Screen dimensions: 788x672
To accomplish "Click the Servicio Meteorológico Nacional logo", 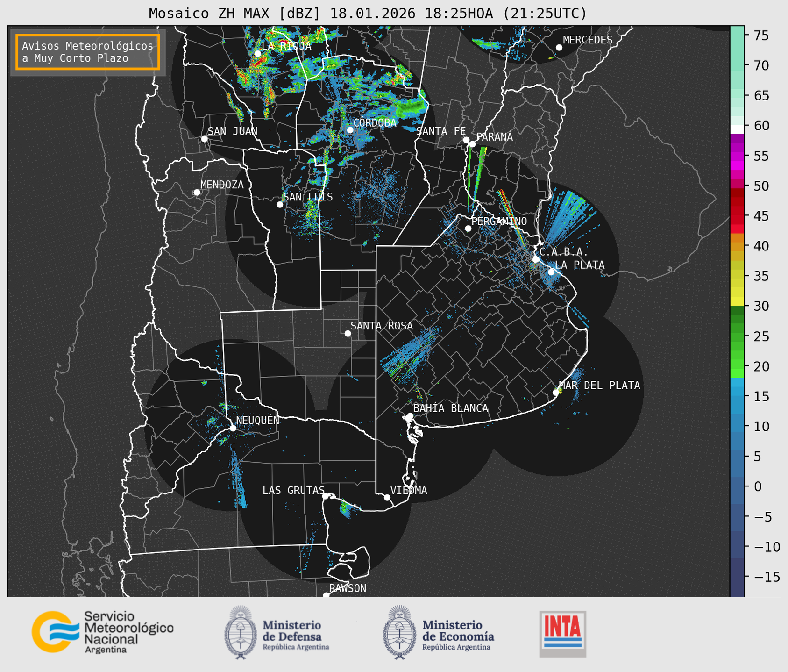I will pos(102,632).
